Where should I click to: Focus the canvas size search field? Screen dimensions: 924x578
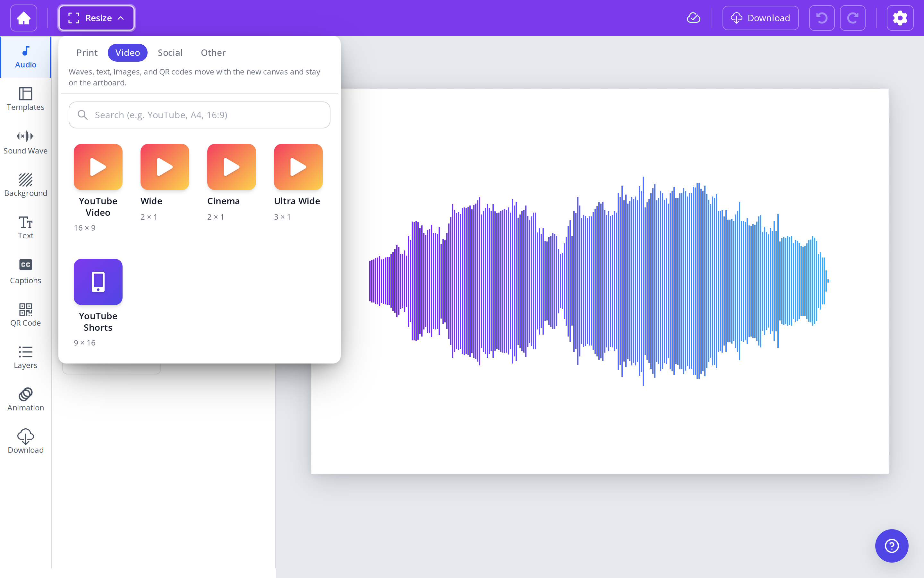(199, 115)
